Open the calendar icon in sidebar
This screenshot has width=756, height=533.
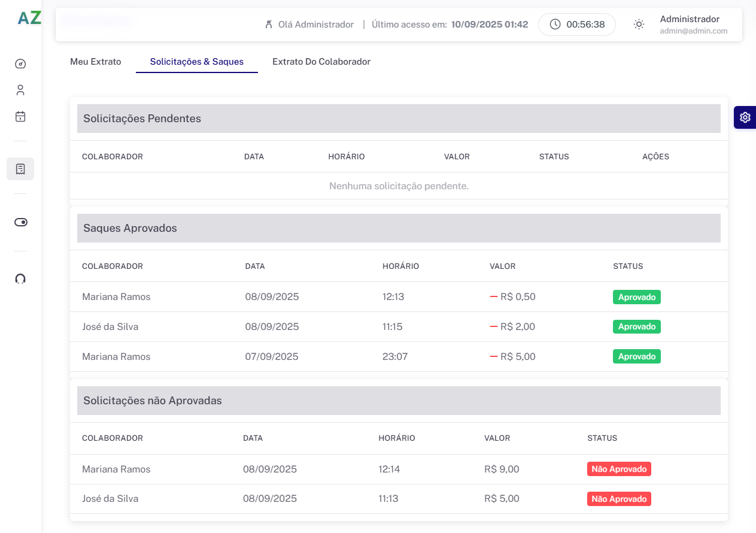[x=20, y=116]
